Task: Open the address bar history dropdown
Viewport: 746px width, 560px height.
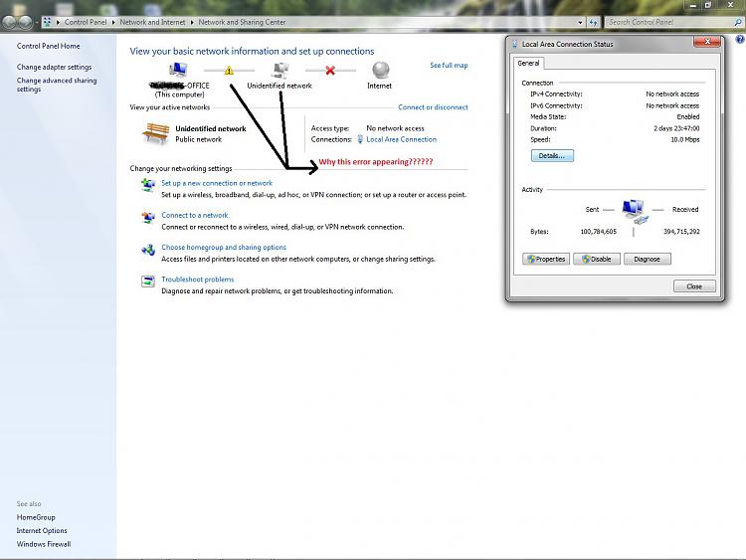Action: 580,22
